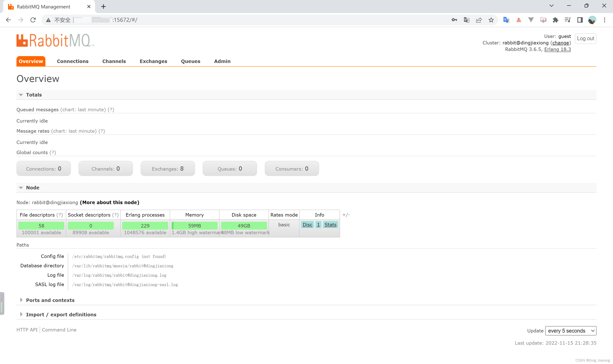Open the Update interval dropdown
This screenshot has width=613, height=364.
coord(570,331)
